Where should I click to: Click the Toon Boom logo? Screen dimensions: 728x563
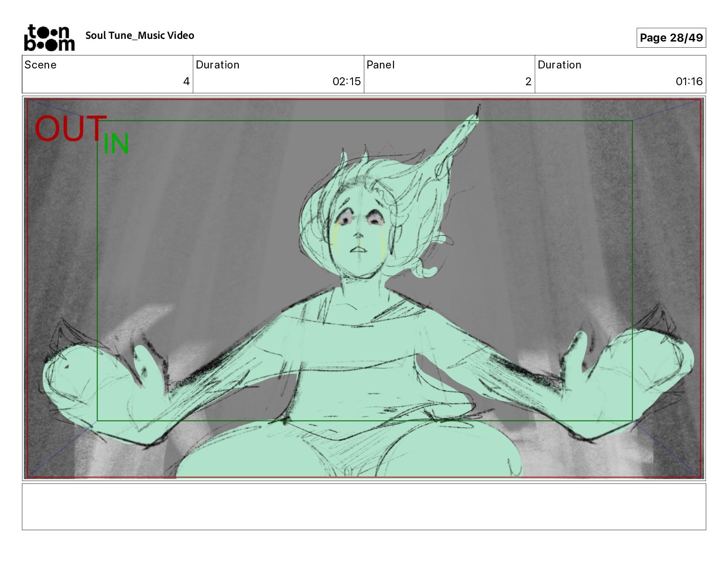pos(49,38)
